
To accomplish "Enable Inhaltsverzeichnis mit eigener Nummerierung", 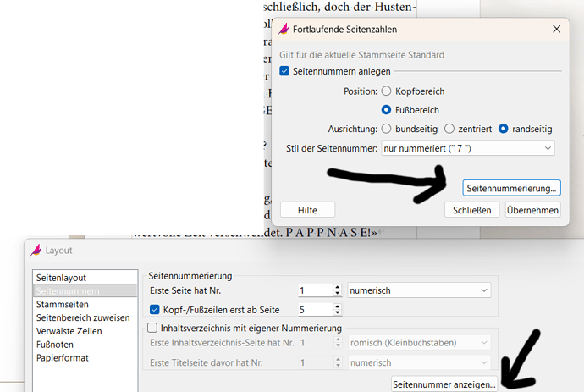I will [153, 328].
